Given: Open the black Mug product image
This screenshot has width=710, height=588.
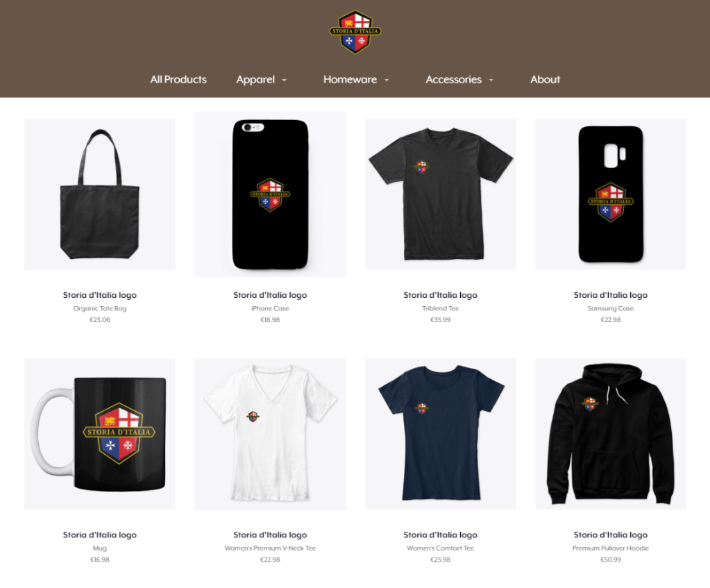Looking at the screenshot, I should click(x=100, y=434).
